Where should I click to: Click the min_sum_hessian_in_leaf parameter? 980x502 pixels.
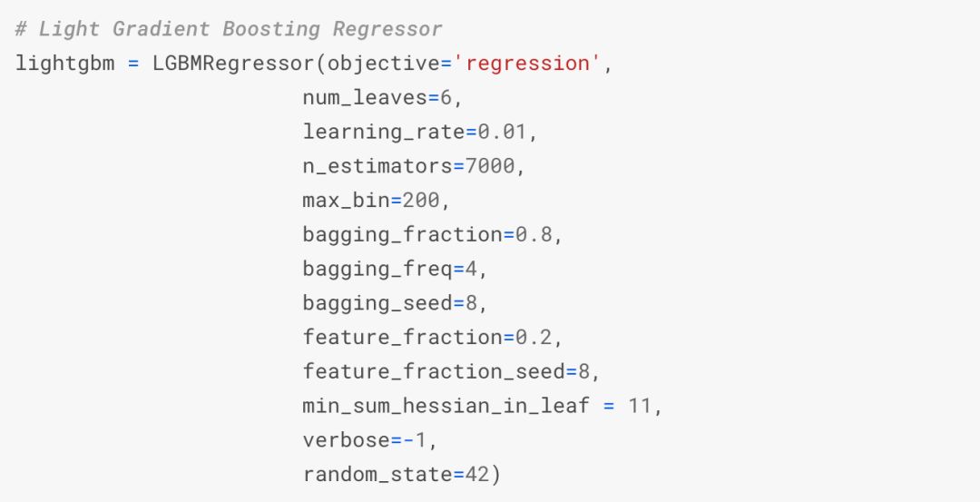tap(446, 406)
